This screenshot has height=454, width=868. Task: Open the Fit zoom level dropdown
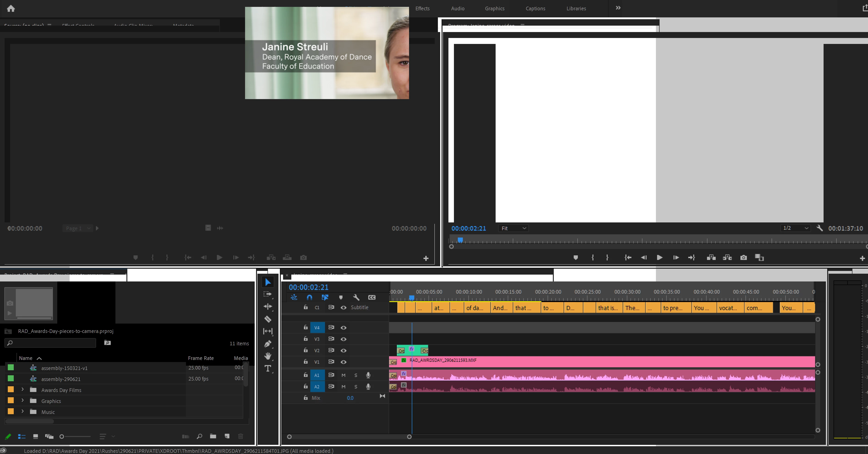tap(513, 228)
